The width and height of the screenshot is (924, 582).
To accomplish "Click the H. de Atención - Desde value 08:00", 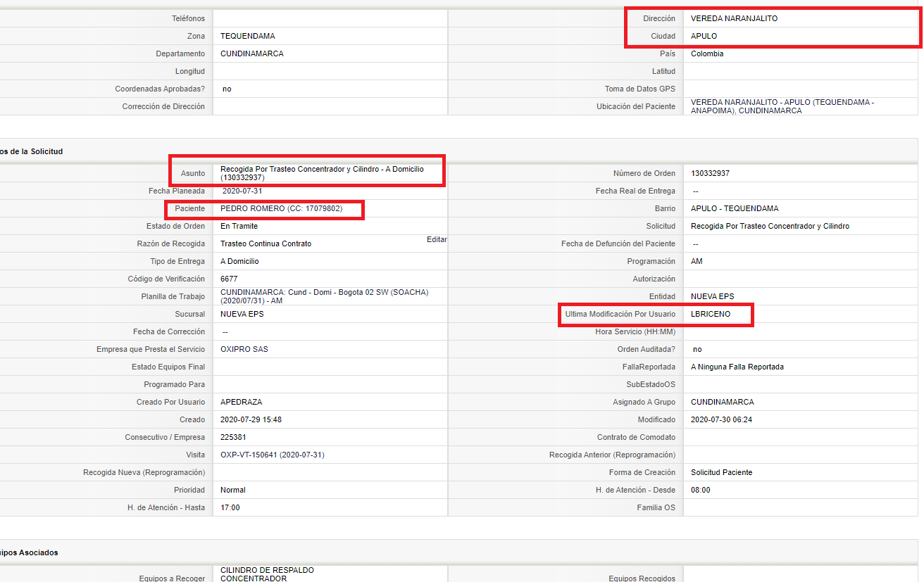I will (701, 490).
